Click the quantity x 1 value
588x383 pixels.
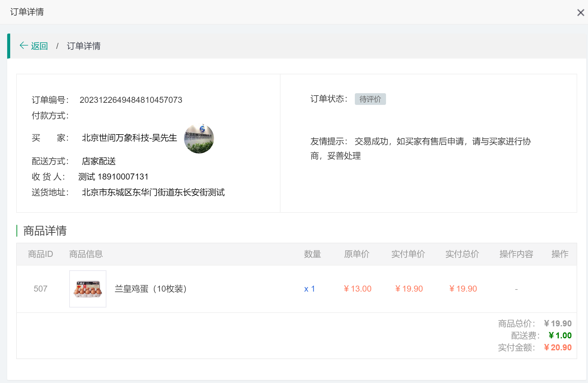tap(309, 289)
